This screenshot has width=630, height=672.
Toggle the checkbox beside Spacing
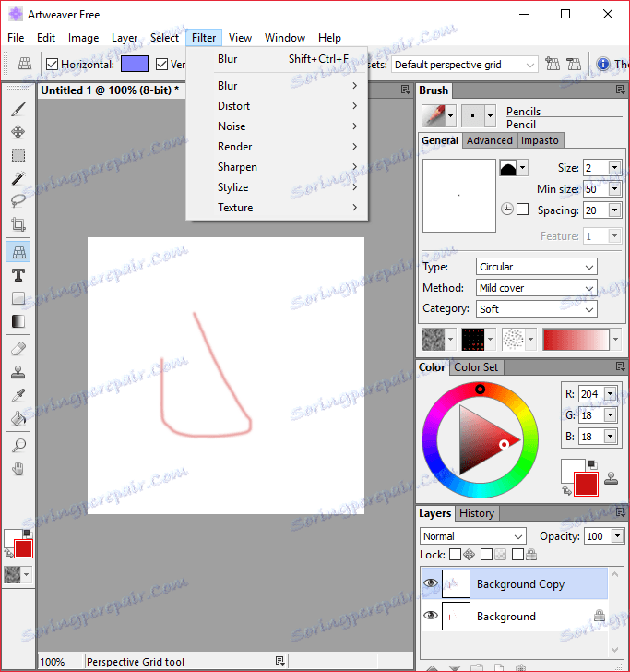[x=522, y=210]
